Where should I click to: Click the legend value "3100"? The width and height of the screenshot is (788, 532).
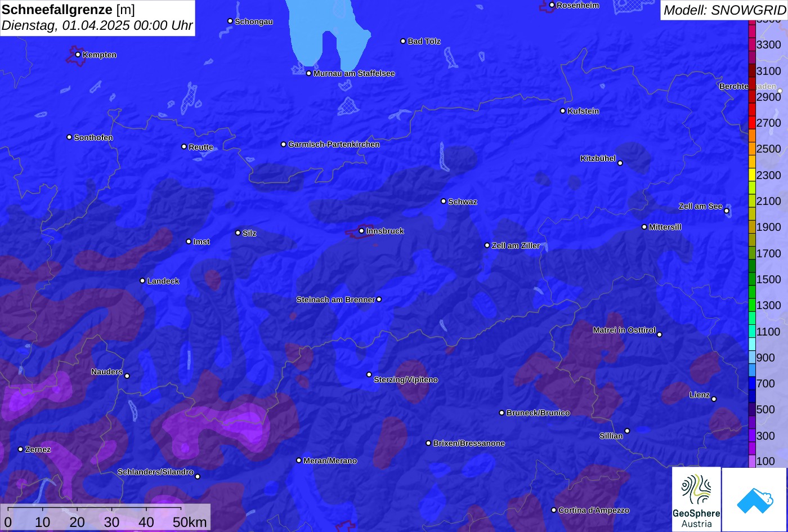pos(769,71)
